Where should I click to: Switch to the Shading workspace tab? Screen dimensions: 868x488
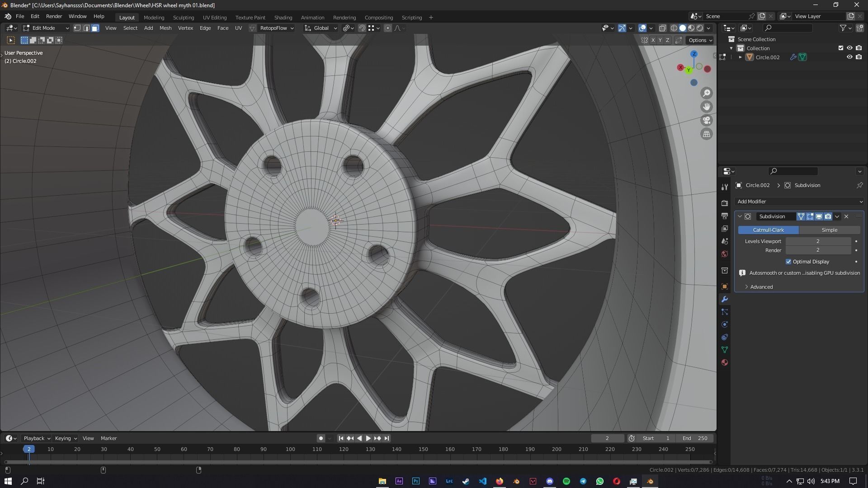click(x=283, y=18)
